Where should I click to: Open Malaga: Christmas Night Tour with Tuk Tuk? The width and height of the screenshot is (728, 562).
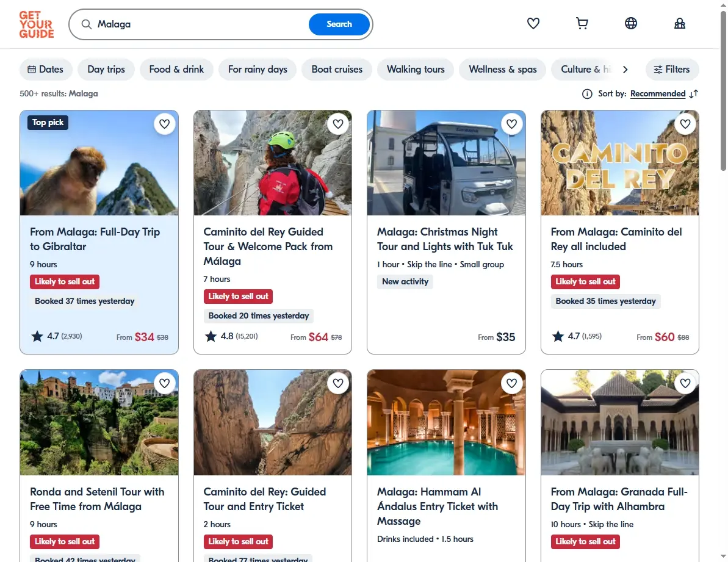point(445,239)
